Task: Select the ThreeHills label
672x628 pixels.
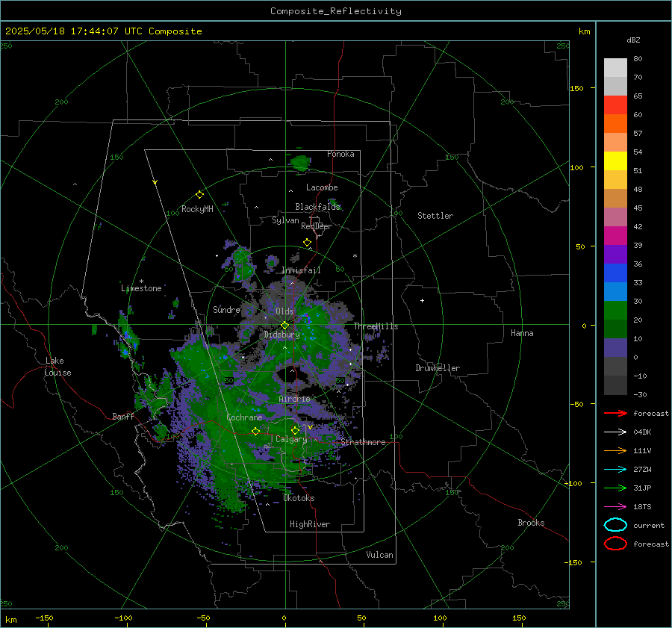Action: 376,326
